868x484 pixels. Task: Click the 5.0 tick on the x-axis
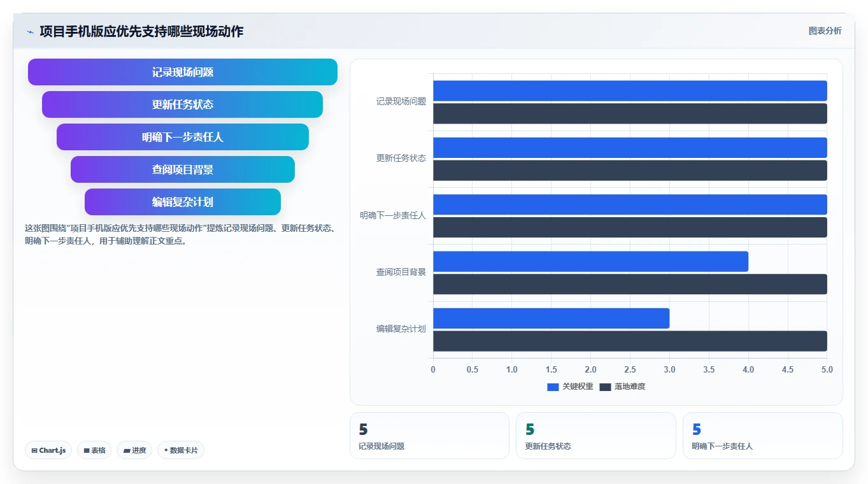point(827,369)
